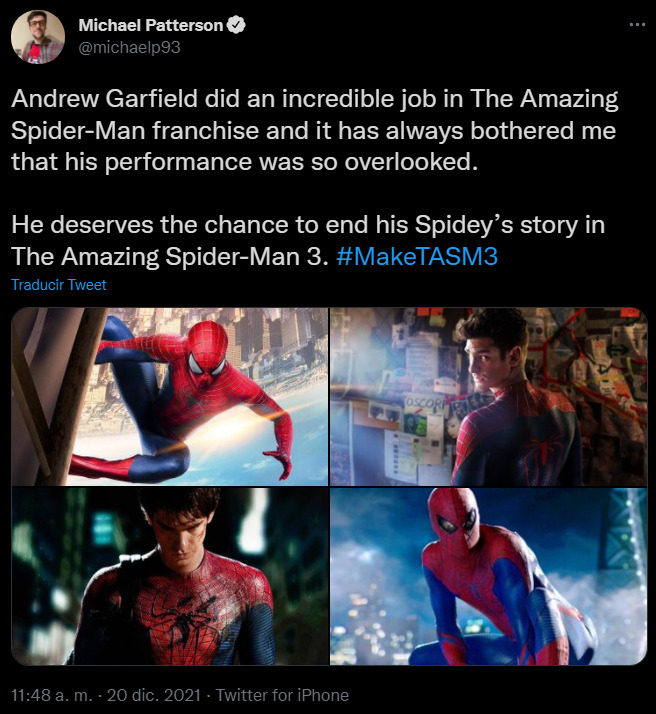Click the 20 dic. 2021 date
The height and width of the screenshot is (714, 656).
pyautogui.click(x=153, y=695)
